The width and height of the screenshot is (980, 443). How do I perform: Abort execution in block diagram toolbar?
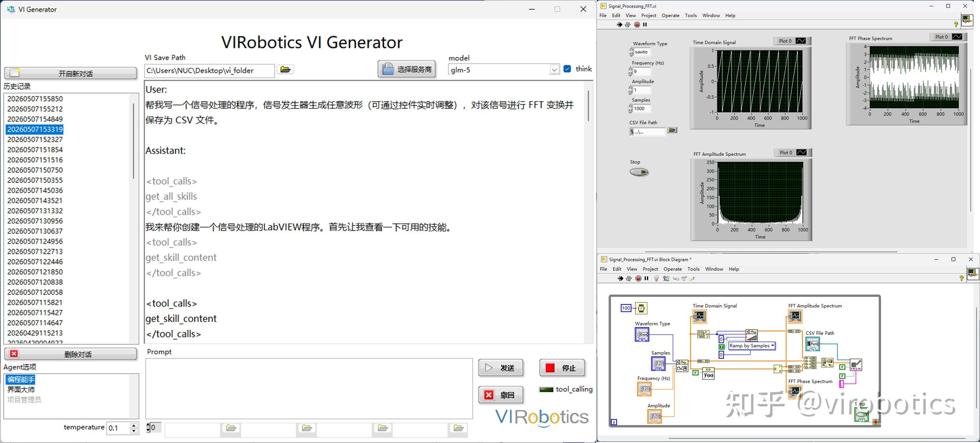click(638, 278)
